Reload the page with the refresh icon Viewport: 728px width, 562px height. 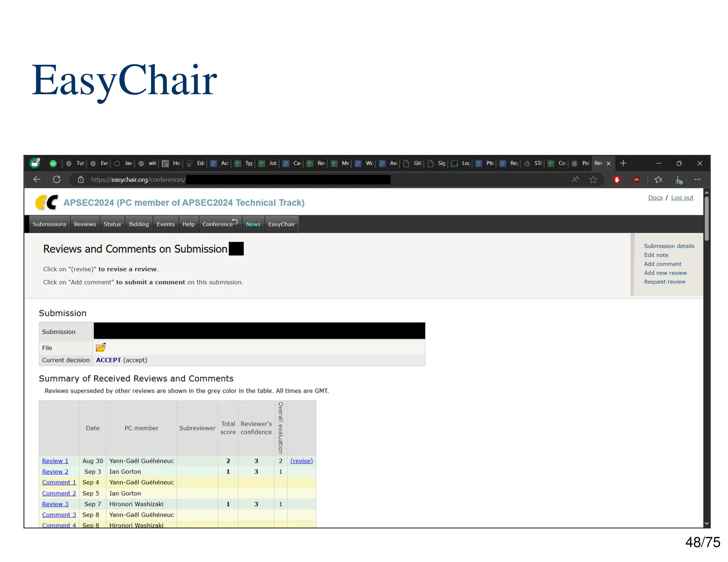tap(57, 179)
